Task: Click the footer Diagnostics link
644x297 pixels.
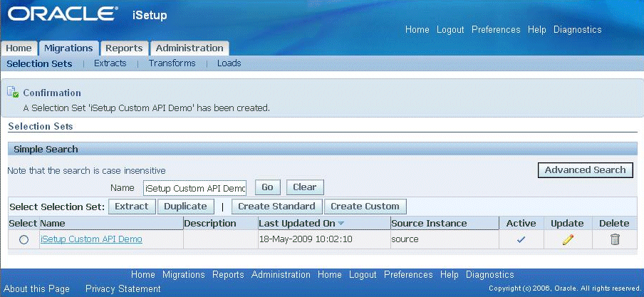Action: [x=490, y=275]
